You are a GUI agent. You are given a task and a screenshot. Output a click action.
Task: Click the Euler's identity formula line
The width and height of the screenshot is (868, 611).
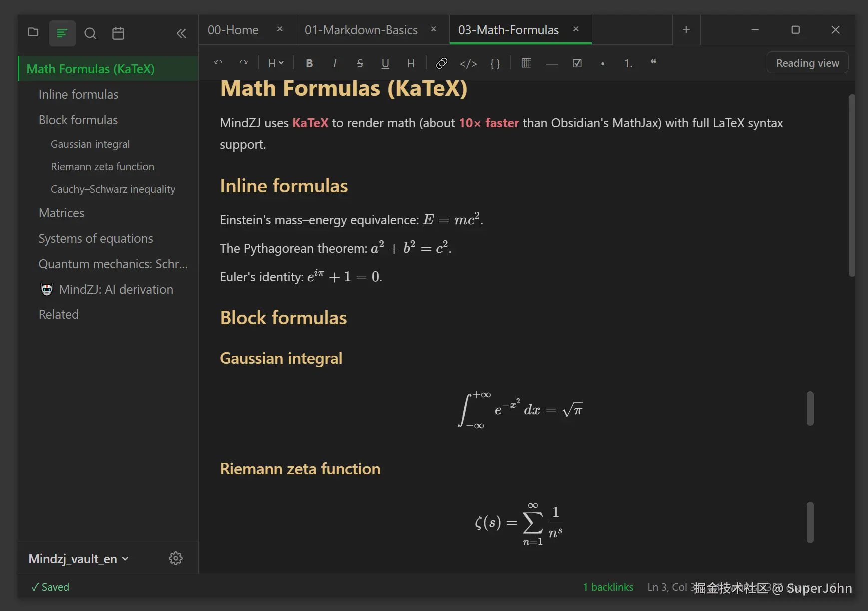(x=301, y=276)
